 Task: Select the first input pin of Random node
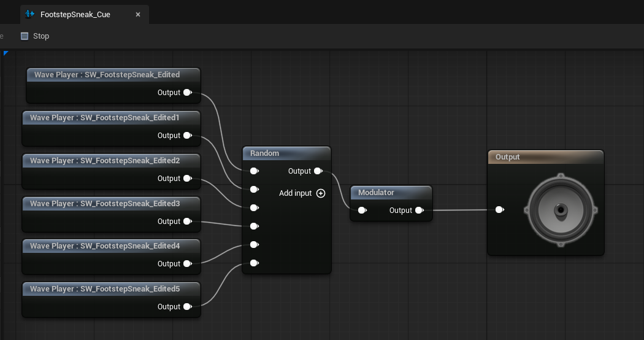(255, 171)
